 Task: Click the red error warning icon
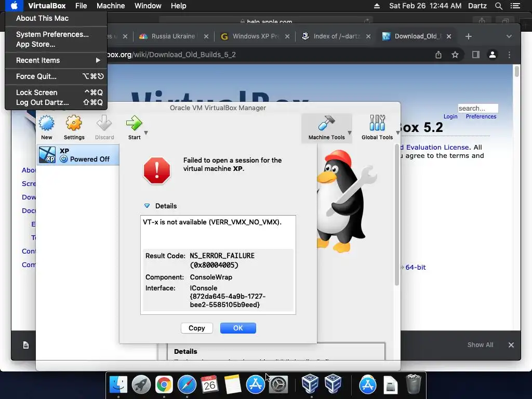(157, 170)
